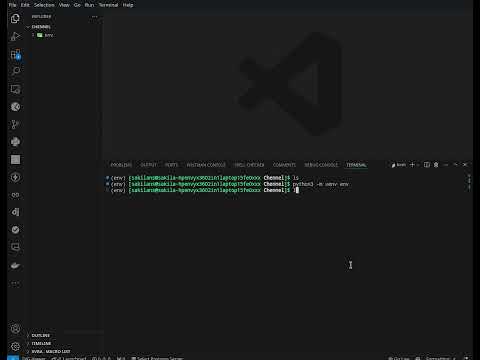The height and width of the screenshot is (360, 480).
Task: Open the Remote Explorer monitor icon
Action: [15, 89]
